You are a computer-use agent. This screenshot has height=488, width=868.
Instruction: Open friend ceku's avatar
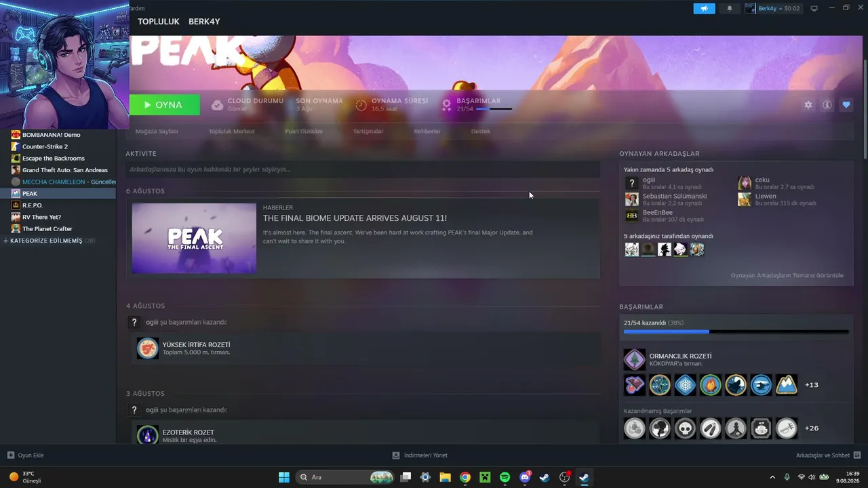(745, 183)
